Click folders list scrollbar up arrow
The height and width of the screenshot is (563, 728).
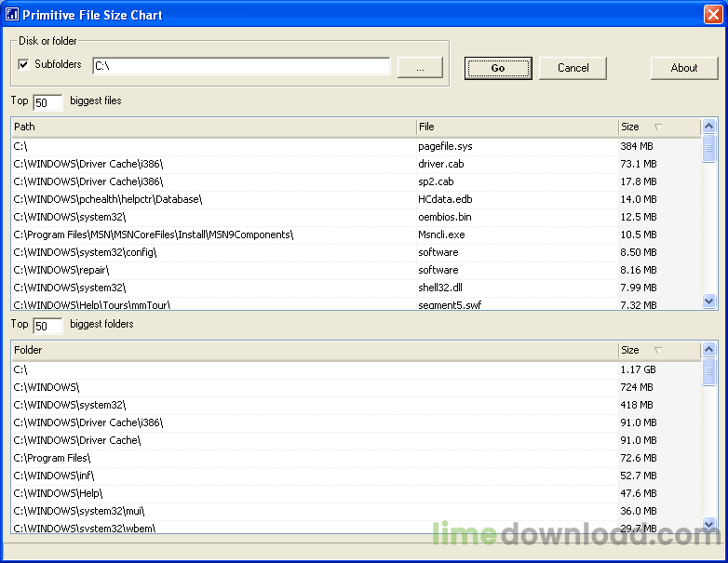point(709,349)
